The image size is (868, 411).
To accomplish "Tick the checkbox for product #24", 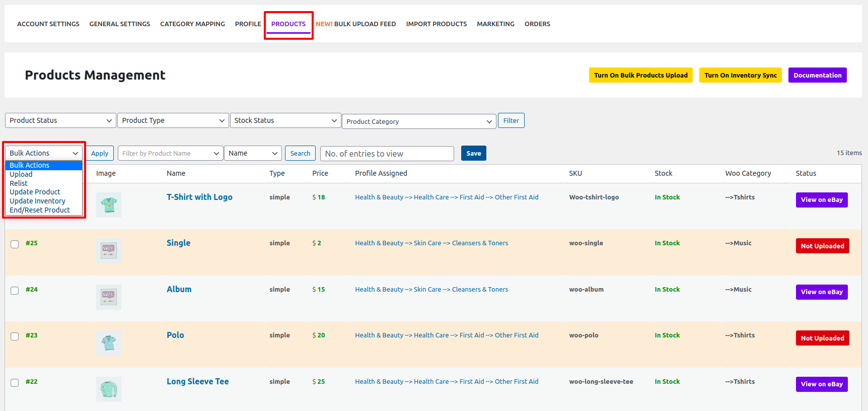I will (15, 291).
